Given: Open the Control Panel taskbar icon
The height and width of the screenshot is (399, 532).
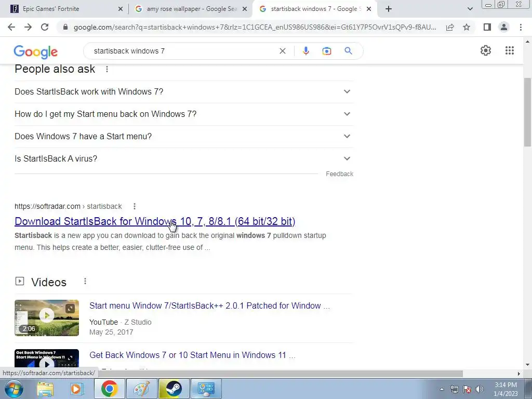Looking at the screenshot, I should pyautogui.click(x=206, y=389).
